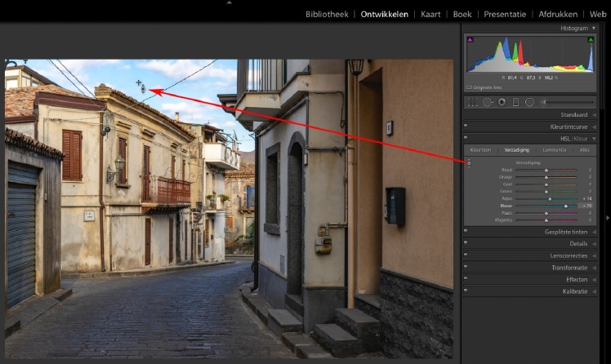This screenshot has width=611, height=364.
Task: Toggle the Kalibratie panel switch
Action: click(x=466, y=291)
